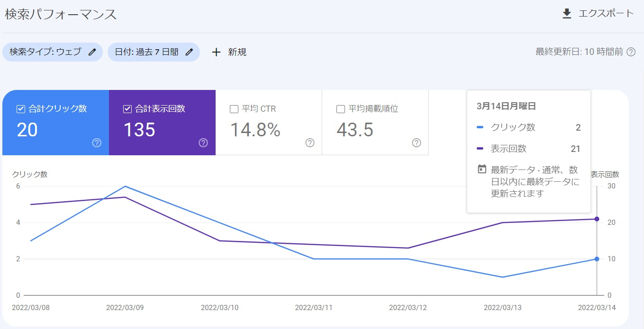
Task: Open the 日付: 過去 7 日間 filter chip
Action: [154, 52]
